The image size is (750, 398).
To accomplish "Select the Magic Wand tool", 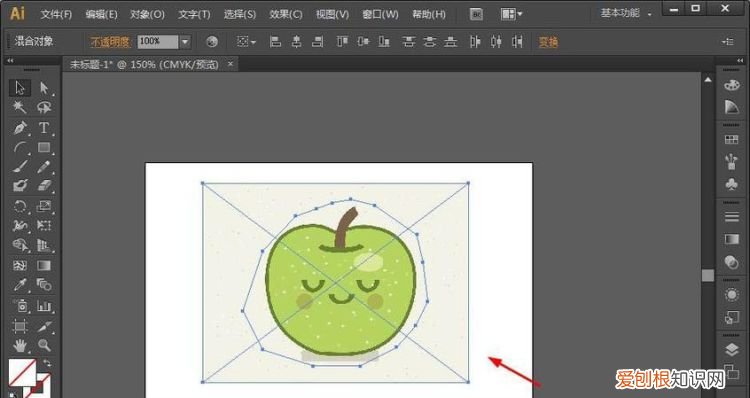I will (20, 107).
